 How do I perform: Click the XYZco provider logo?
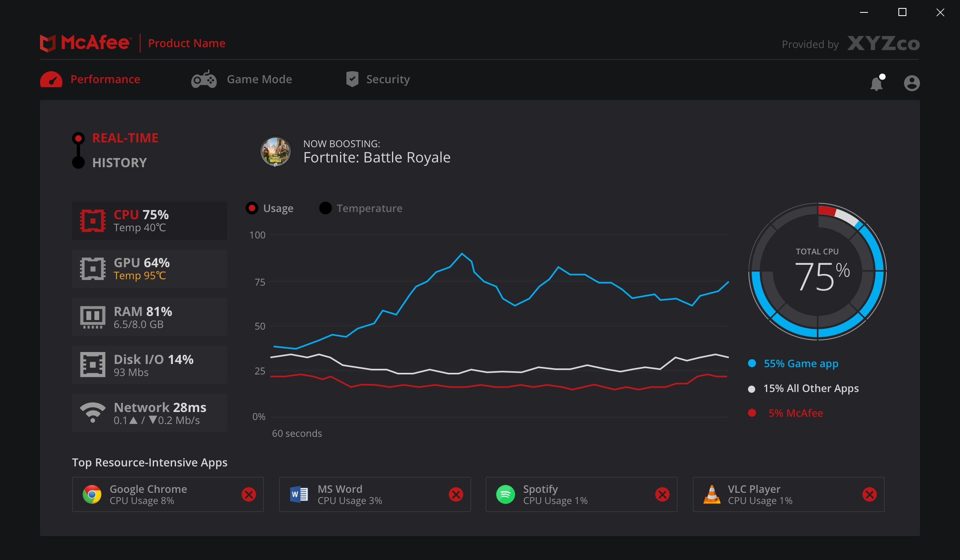[883, 44]
